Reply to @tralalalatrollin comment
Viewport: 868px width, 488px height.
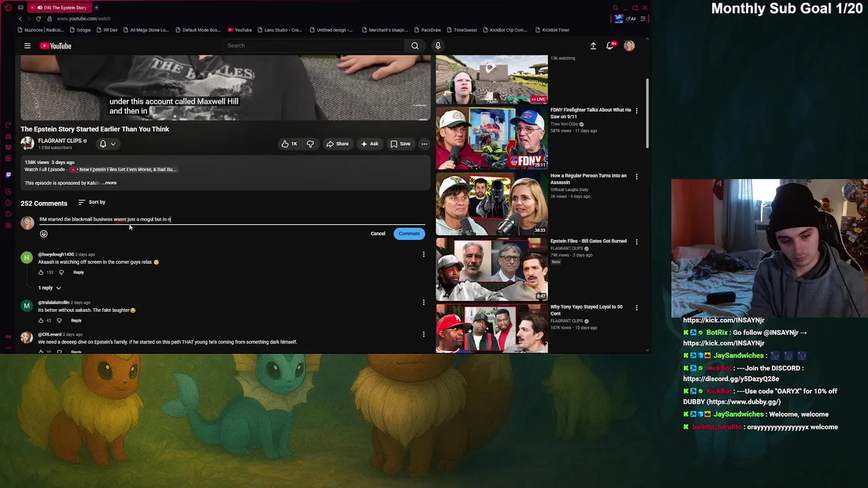[76, 321]
